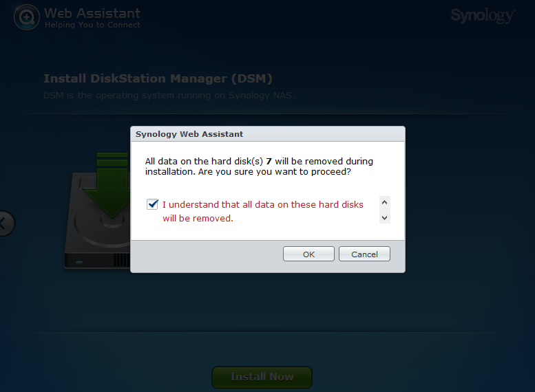
Task: Click the Web Assistant magnifier logo icon
Action: click(27, 17)
